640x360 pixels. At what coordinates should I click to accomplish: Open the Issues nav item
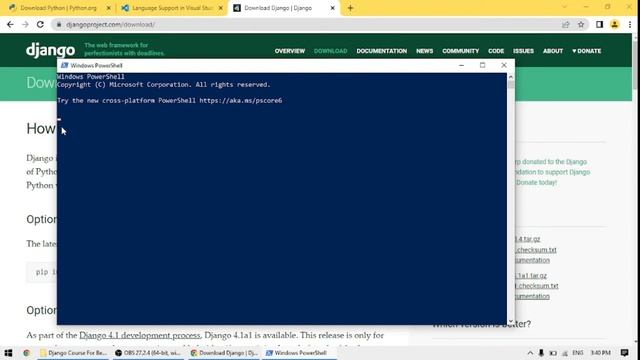pos(523,51)
